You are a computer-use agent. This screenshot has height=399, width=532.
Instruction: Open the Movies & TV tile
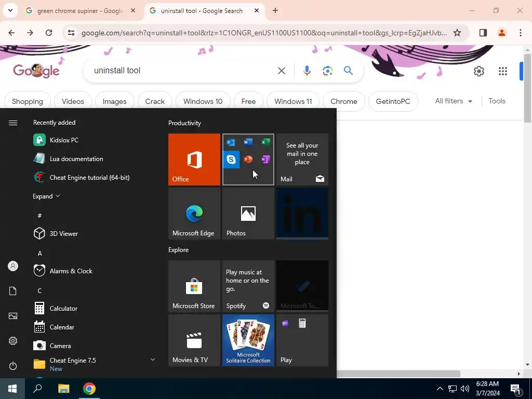tap(194, 340)
